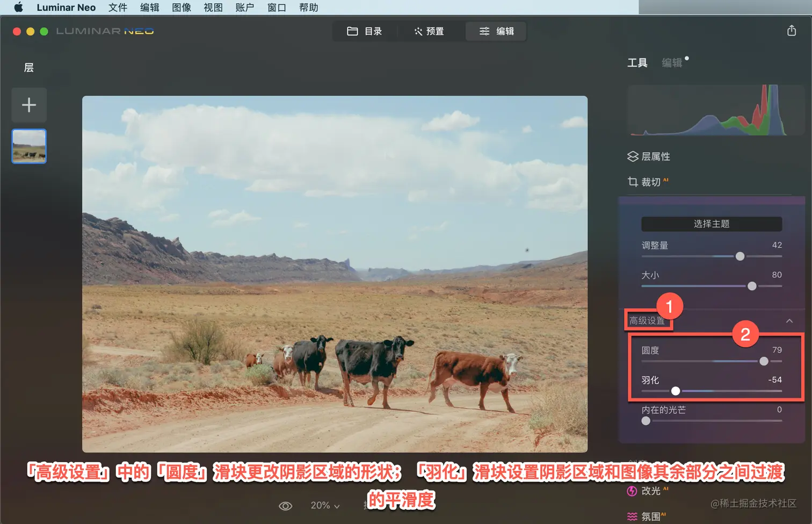
Task: Click the share export icon
Action: 792,31
